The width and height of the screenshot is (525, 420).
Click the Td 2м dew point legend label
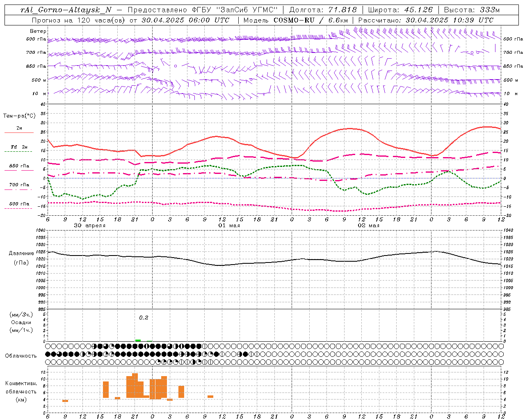pos(19,147)
